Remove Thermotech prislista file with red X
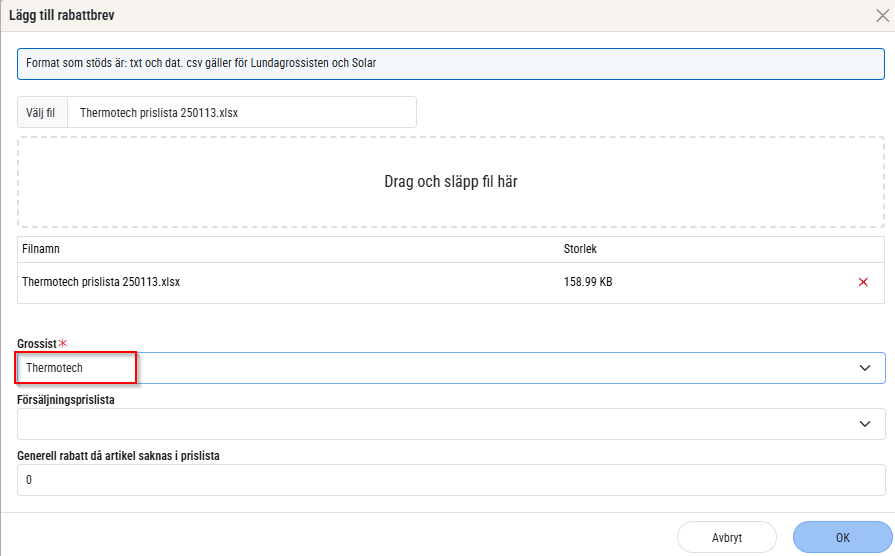 863,282
